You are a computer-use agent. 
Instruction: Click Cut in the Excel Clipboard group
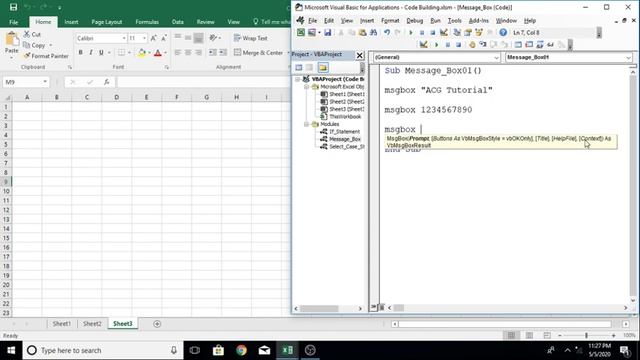click(x=32, y=34)
